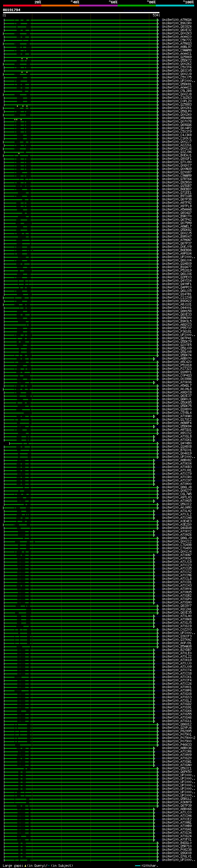
Task: Select hit UniRef100_Q6R0J1
Action: pyautogui.click(x=176, y=399)
